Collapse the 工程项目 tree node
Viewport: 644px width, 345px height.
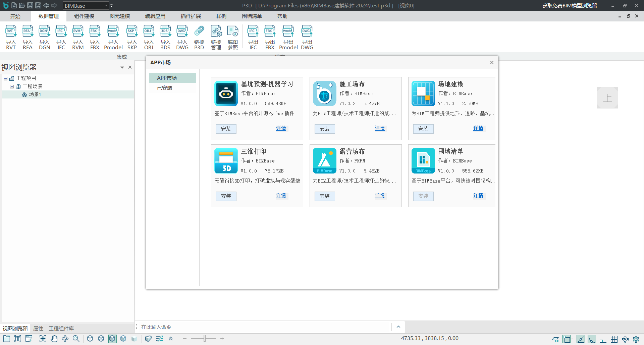[x=5, y=78]
